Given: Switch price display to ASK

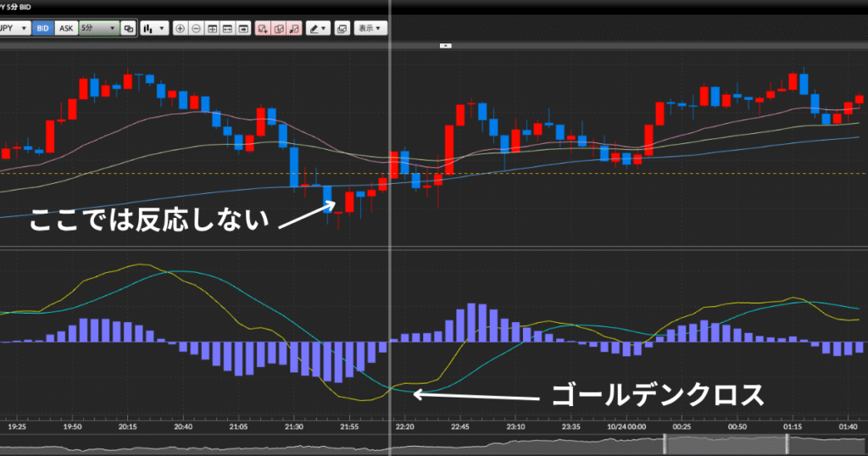Looking at the screenshot, I should coord(65,28).
